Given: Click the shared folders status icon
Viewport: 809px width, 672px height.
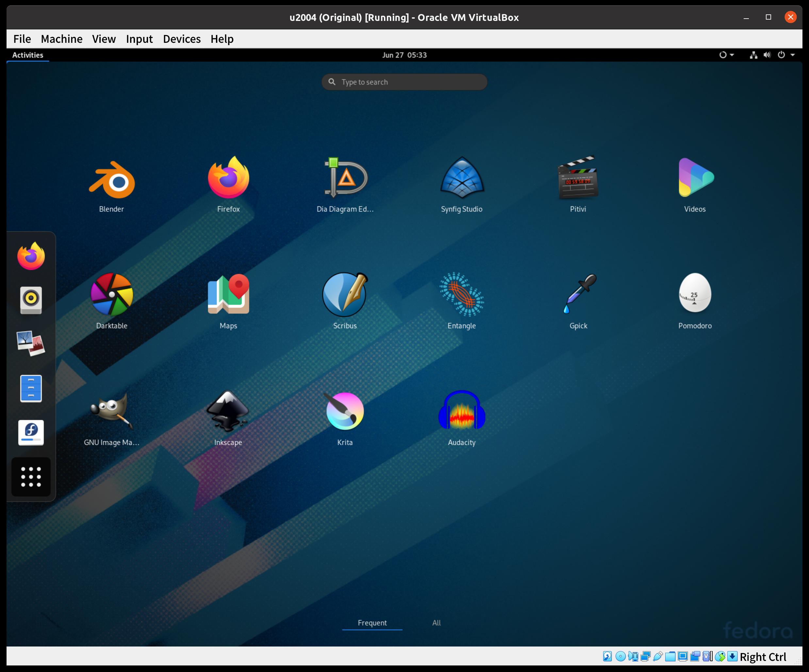Looking at the screenshot, I should (670, 656).
